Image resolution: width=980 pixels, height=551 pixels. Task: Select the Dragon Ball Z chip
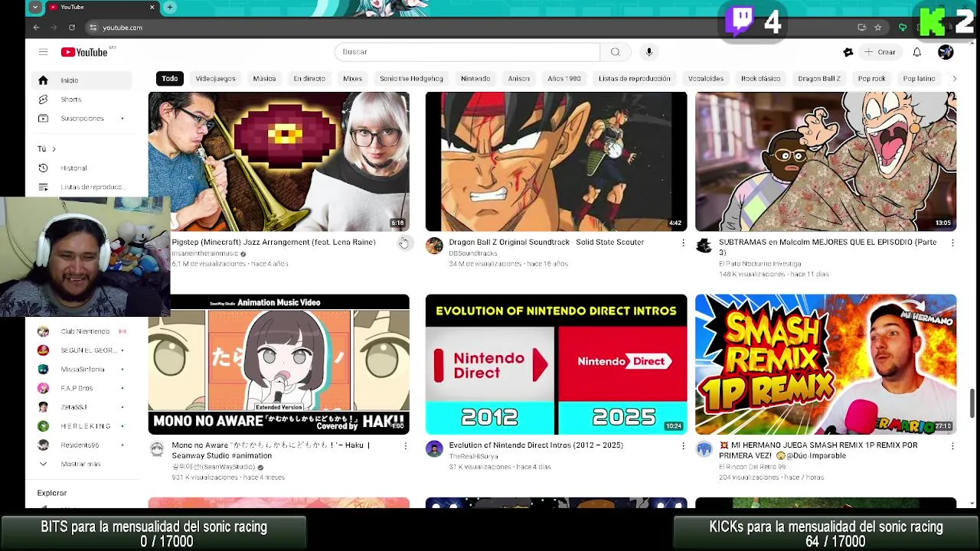(x=819, y=78)
